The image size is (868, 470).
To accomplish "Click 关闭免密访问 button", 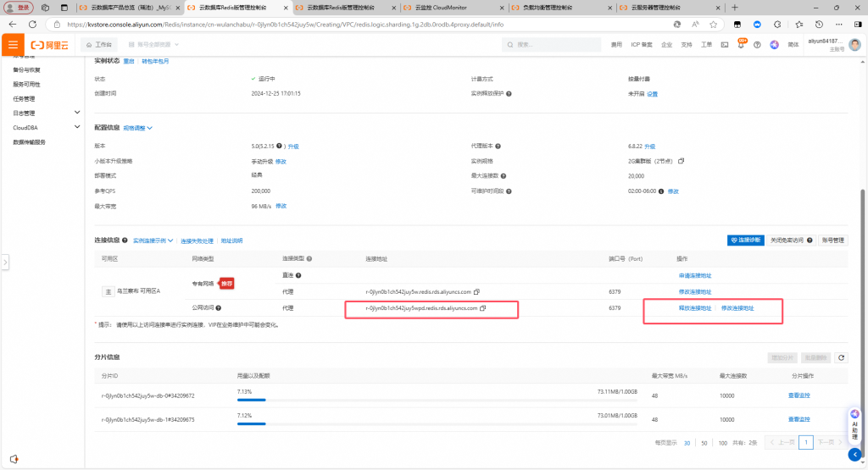I will (792, 241).
